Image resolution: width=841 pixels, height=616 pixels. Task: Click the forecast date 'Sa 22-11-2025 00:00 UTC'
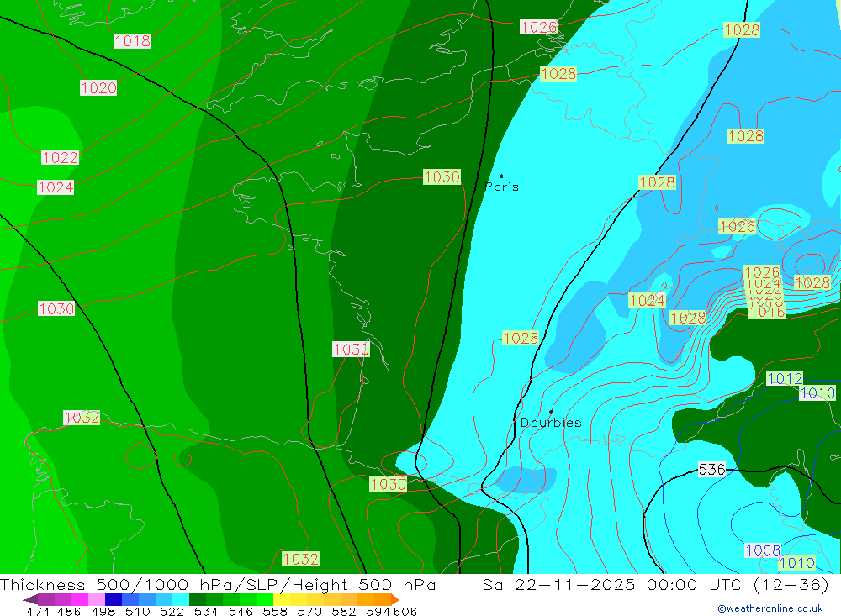click(612, 584)
